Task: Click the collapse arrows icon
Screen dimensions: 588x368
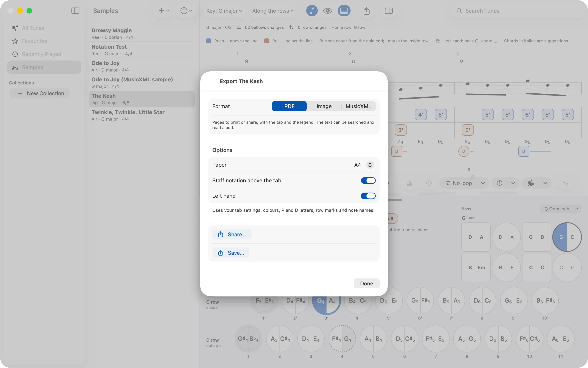Action: click(565, 183)
